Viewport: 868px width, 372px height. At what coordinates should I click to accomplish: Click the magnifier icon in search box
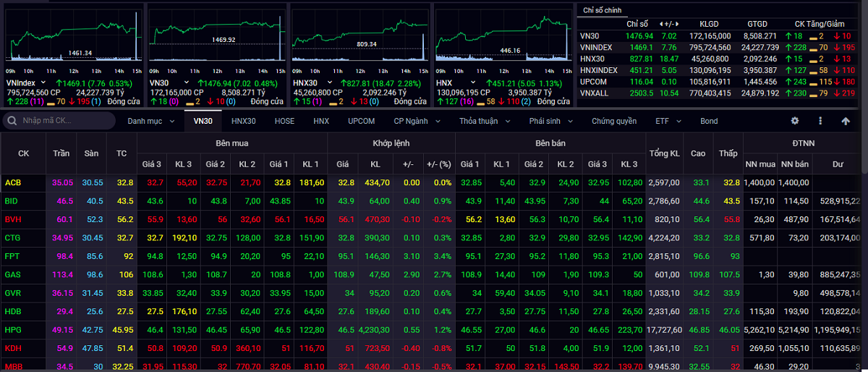click(x=12, y=121)
